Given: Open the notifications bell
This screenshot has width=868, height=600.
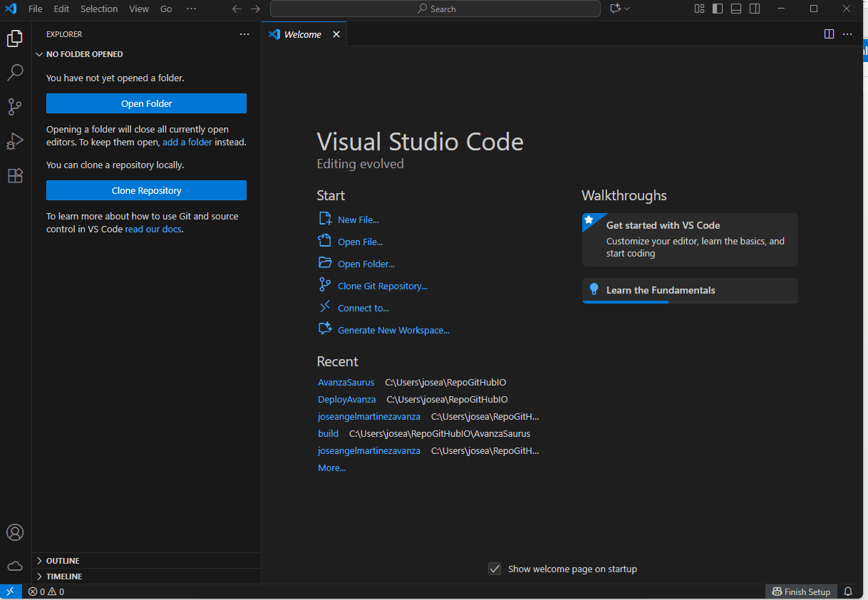Looking at the screenshot, I should (848, 591).
